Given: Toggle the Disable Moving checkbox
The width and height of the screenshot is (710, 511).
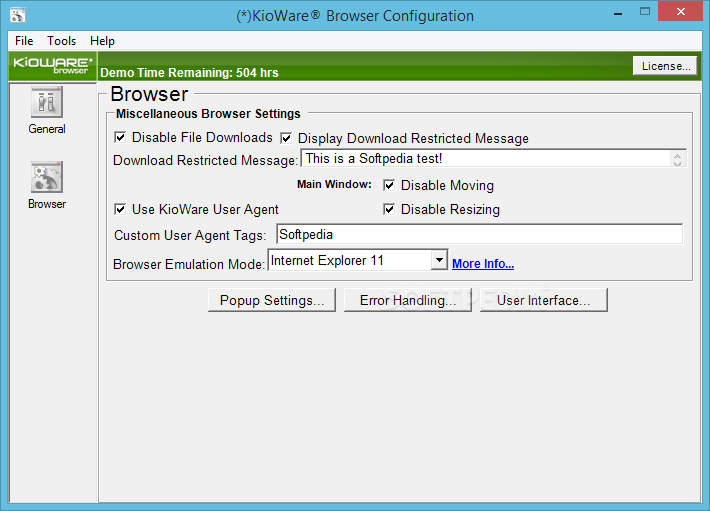Looking at the screenshot, I should coord(389,185).
